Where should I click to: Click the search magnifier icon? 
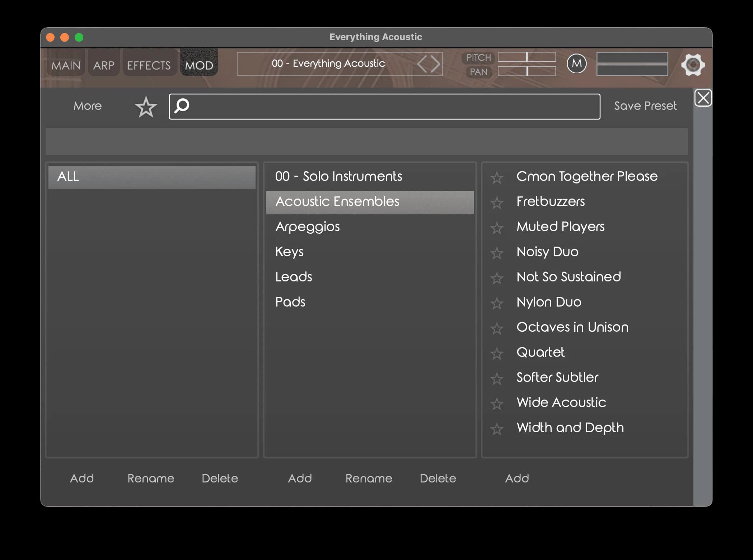pos(182,106)
